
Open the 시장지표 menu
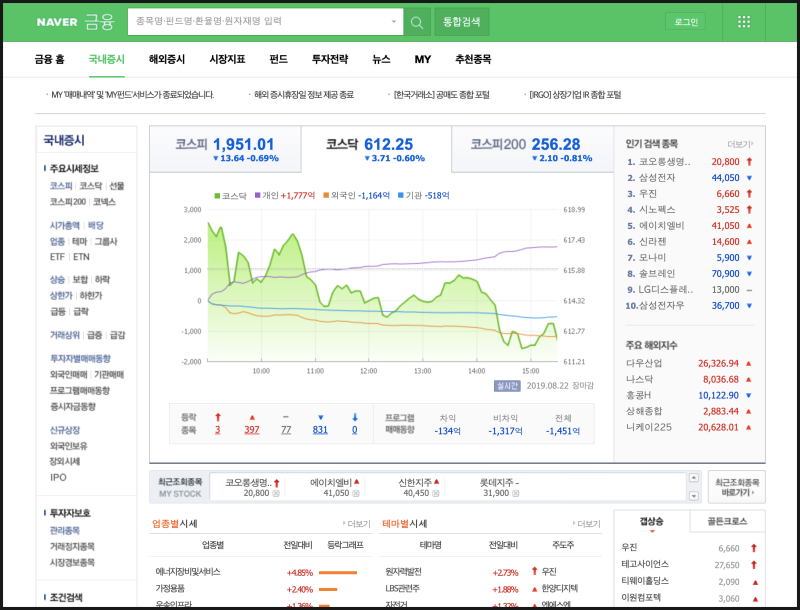(227, 59)
